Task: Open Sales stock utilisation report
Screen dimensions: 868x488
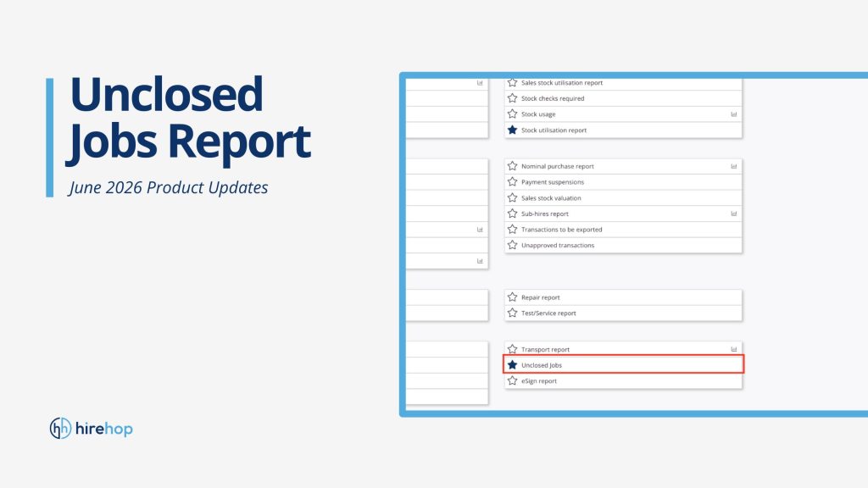Action: click(561, 83)
